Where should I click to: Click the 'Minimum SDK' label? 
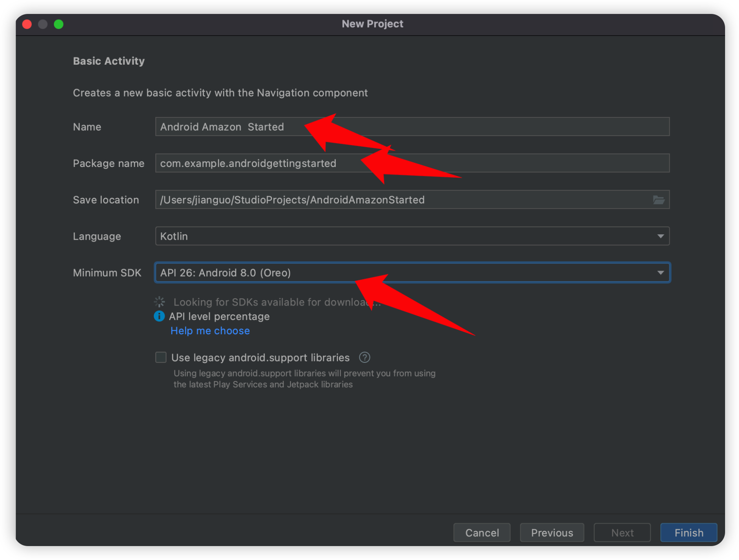pyautogui.click(x=107, y=273)
